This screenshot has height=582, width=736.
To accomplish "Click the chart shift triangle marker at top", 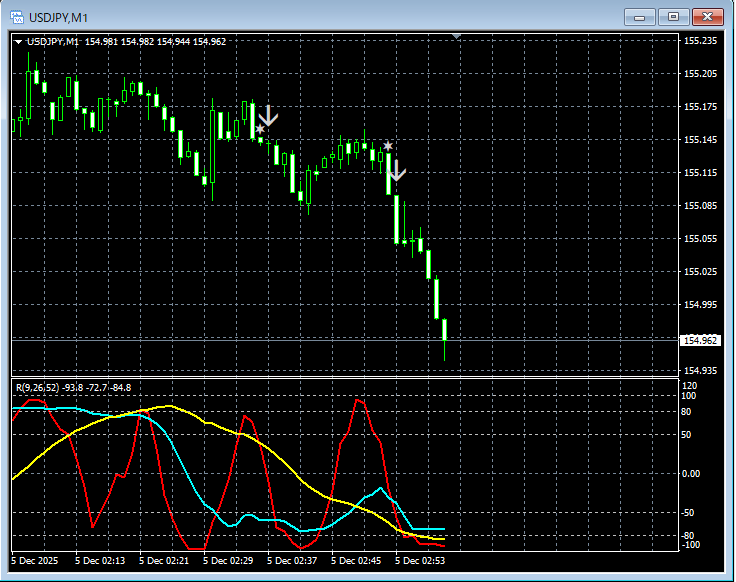I will coord(457,37).
